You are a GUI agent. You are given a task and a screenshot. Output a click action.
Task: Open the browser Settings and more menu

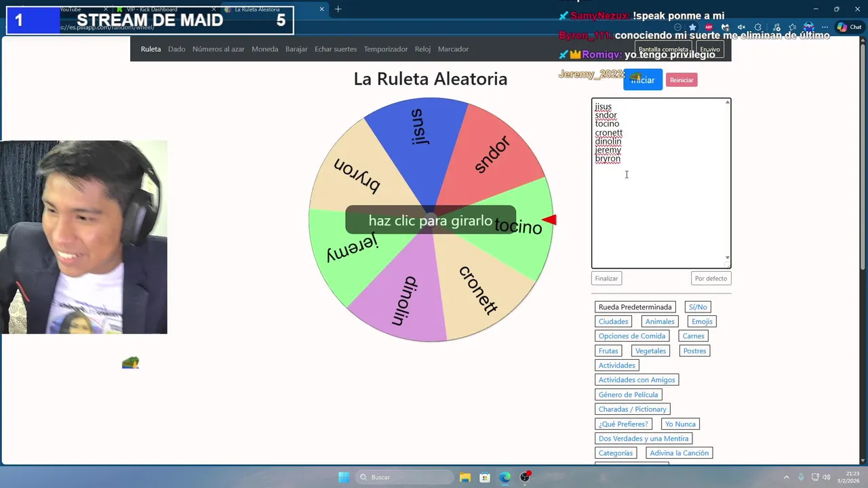[825, 27]
